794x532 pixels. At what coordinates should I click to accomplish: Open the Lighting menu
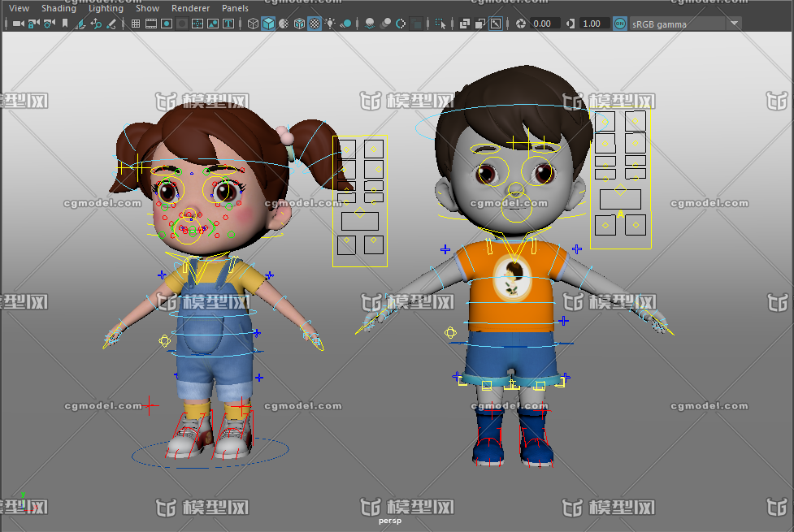coord(106,8)
